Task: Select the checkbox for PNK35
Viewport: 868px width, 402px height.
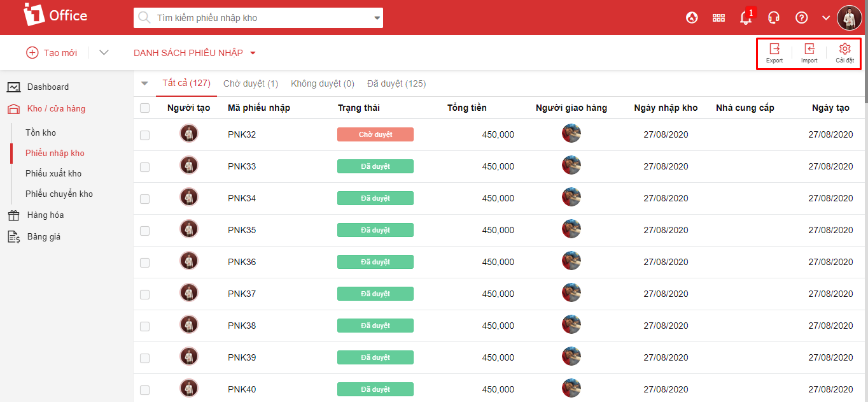Action: [144, 231]
